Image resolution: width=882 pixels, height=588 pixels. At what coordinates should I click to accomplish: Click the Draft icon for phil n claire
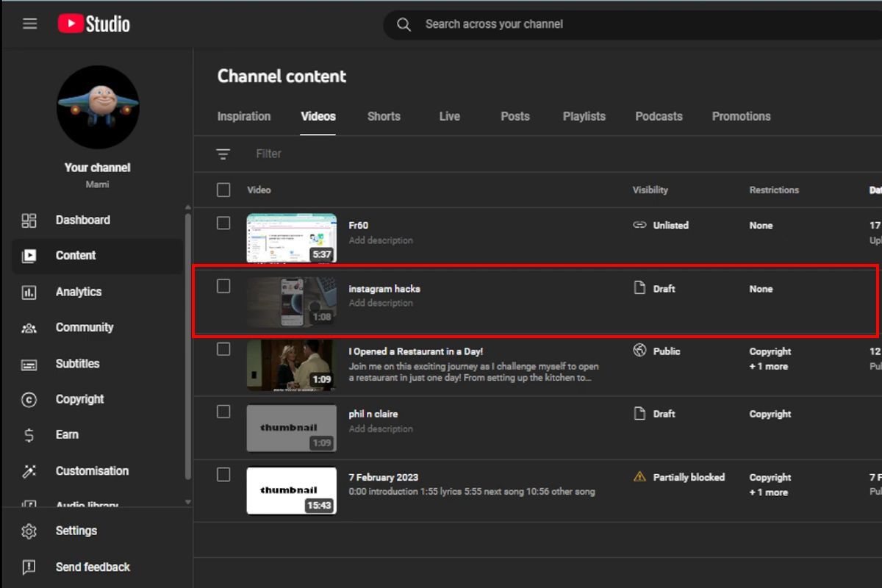[639, 413]
